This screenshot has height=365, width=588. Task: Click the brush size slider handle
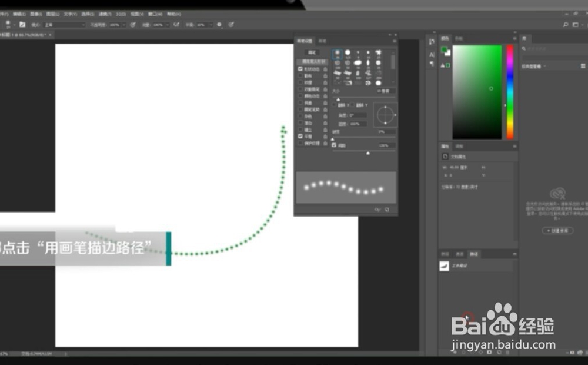pyautogui.click(x=338, y=99)
